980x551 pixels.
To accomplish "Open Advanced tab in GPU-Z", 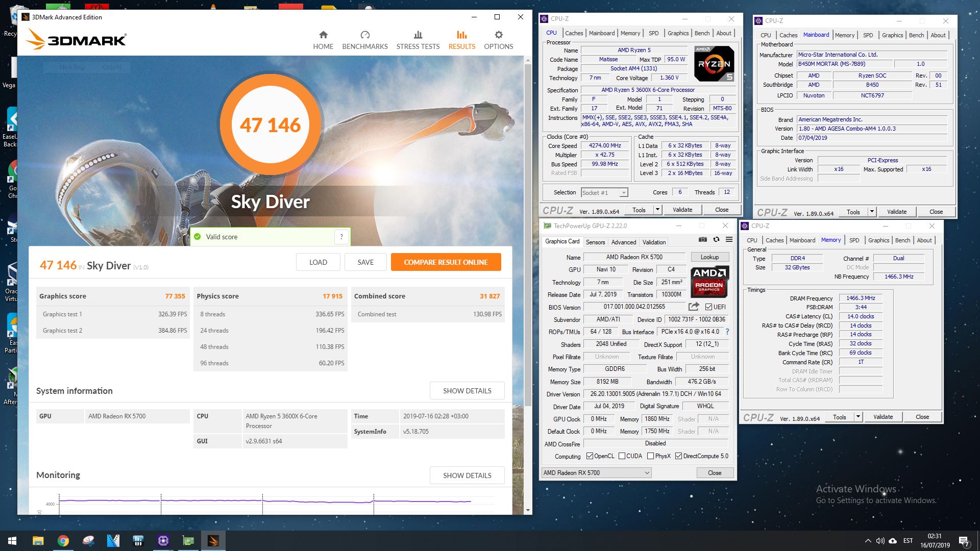I will [x=624, y=242].
